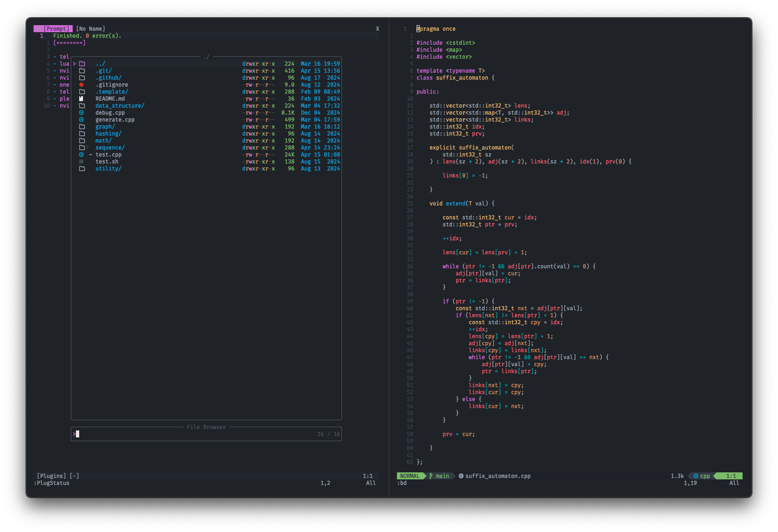Click the .git/ folder icon
Viewport: 778px width, 532px height.
tap(82, 71)
